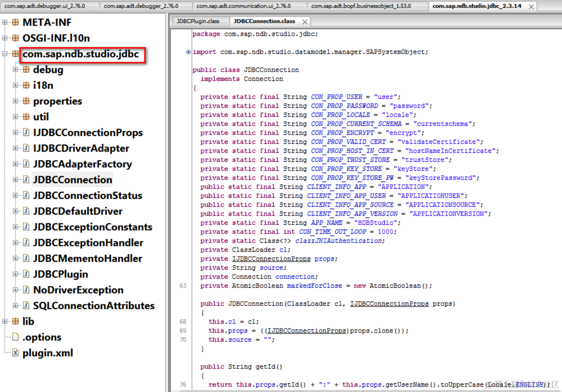The height and width of the screenshot is (392, 562).
Task: Click the META-INF package icon
Action: coord(16,22)
